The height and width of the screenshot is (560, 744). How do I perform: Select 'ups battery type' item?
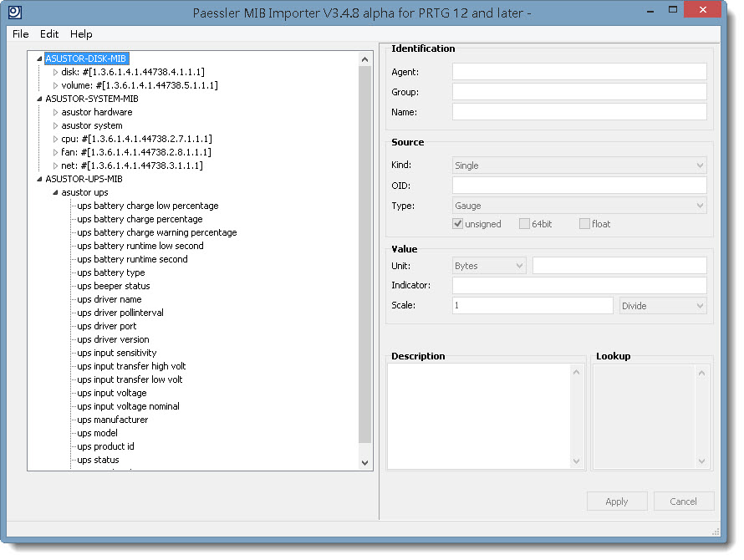110,272
